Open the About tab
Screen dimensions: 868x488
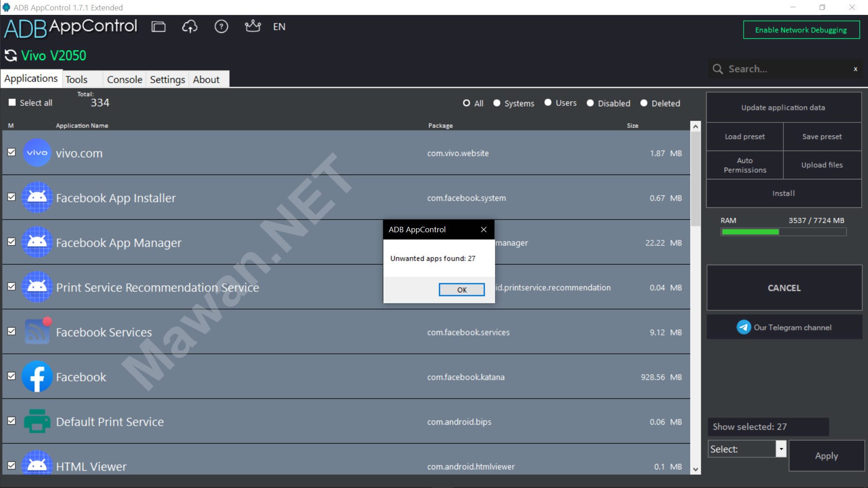click(209, 80)
